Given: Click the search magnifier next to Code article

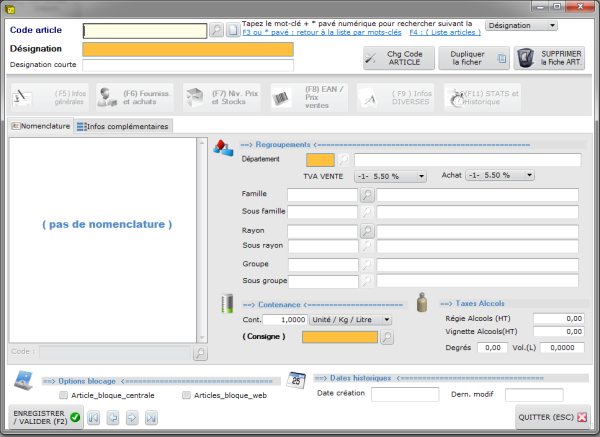Looking at the screenshot, I should (217, 31).
